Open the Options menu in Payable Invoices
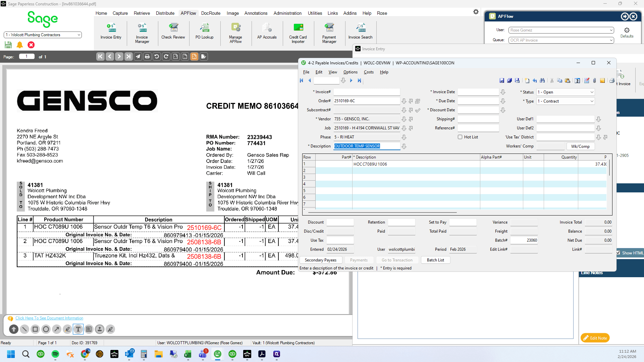644x362 pixels. pos(350,72)
